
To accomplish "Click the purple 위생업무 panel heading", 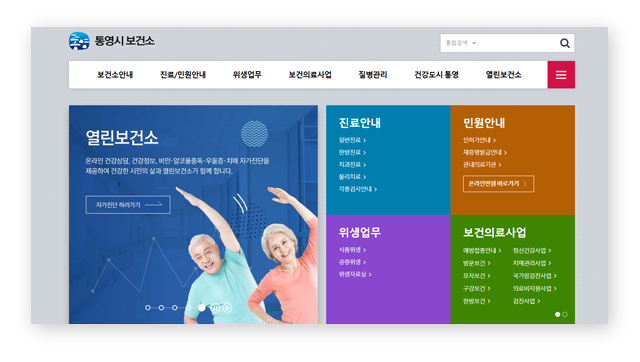I will click(360, 233).
